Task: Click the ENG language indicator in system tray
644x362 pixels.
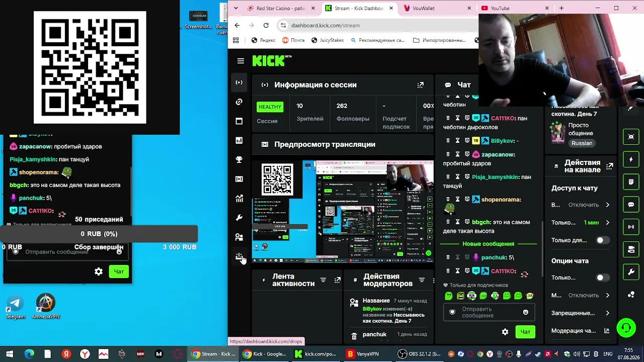Action: [608, 354]
